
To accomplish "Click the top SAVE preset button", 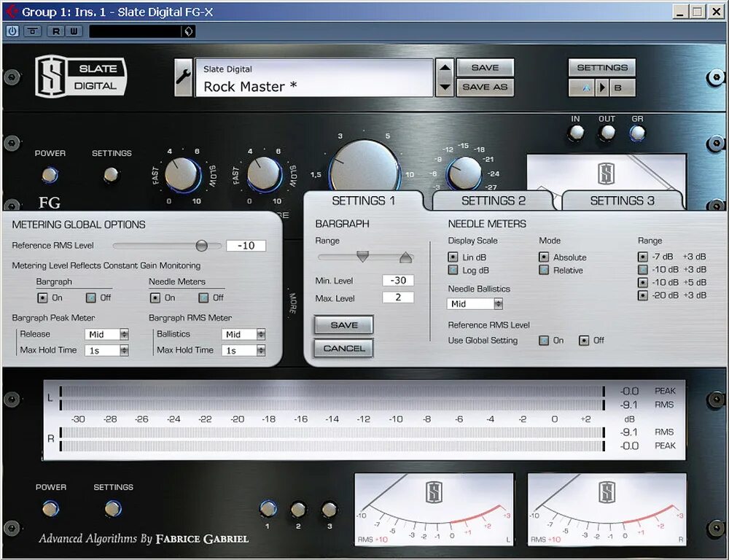I will [x=485, y=68].
